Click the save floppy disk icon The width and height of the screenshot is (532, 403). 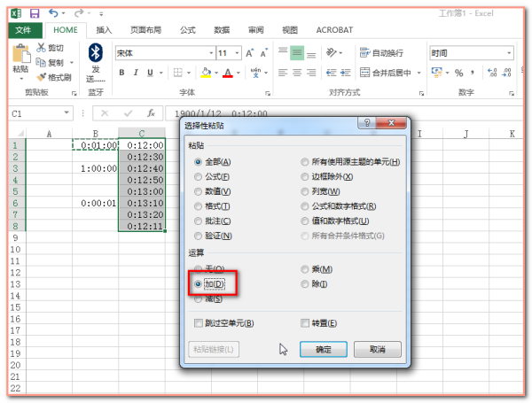[x=34, y=14]
